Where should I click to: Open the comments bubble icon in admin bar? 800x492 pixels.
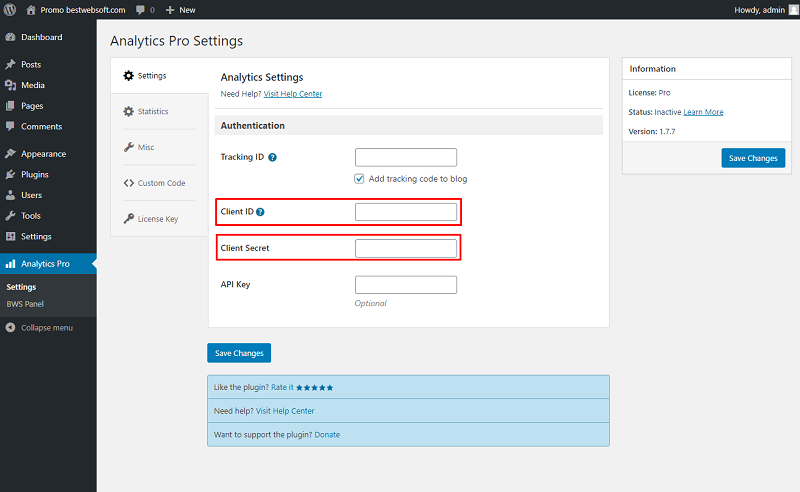pyautogui.click(x=140, y=10)
